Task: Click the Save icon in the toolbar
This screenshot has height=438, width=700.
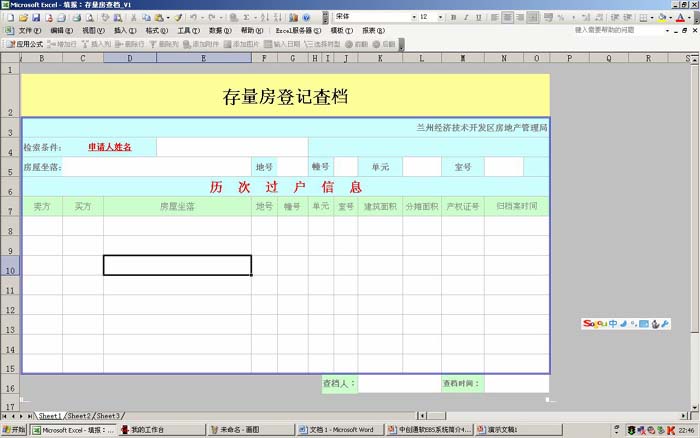Action: [x=36, y=18]
